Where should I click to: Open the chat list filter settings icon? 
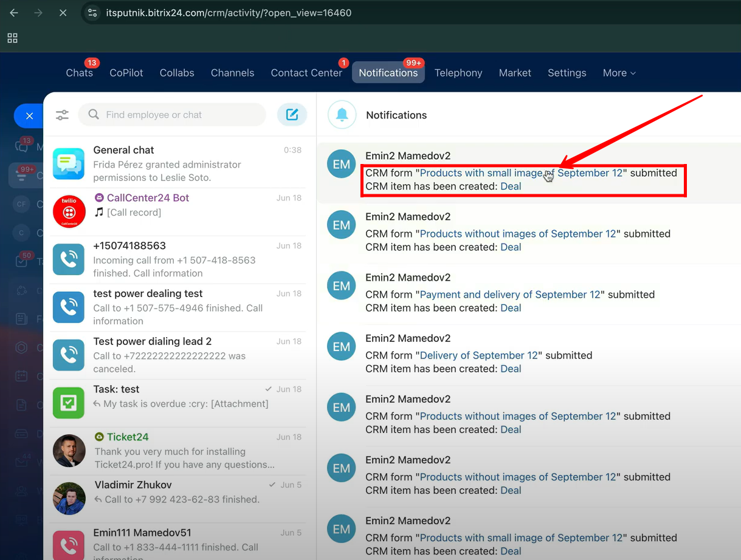62,115
